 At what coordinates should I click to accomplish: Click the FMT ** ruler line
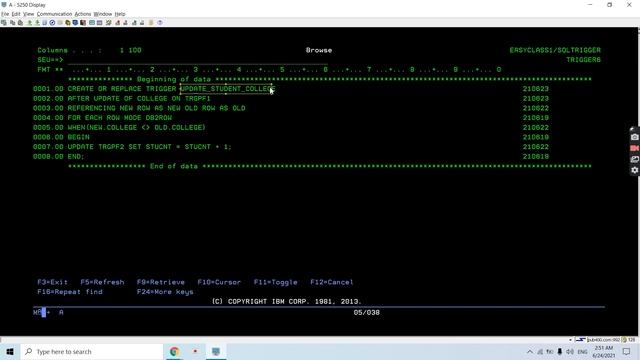point(269,70)
